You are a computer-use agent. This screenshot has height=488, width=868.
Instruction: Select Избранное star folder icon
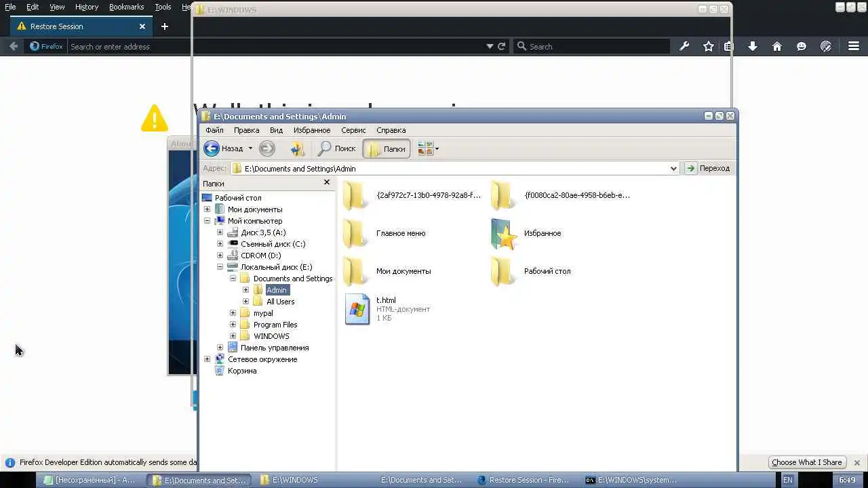(x=503, y=234)
